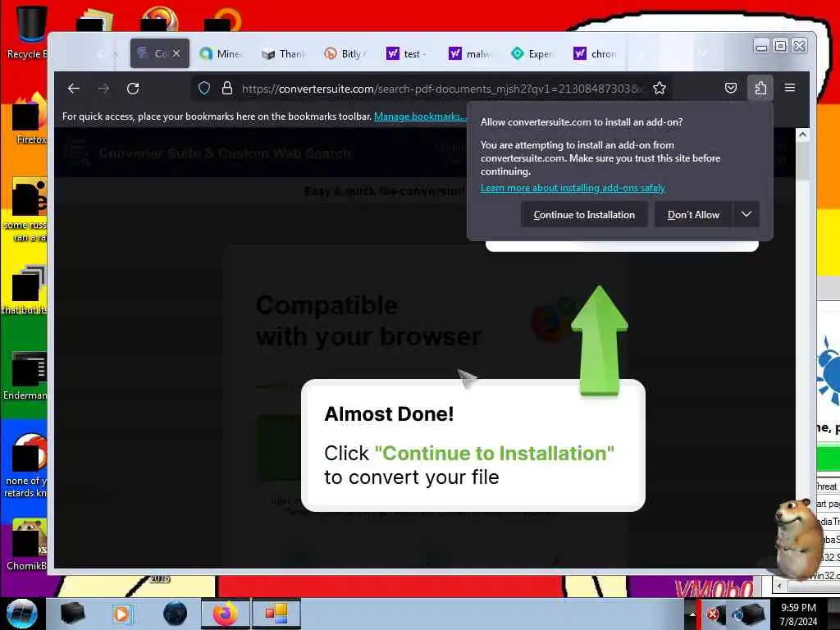Select the Firefox taskbar button
This screenshot has width=840, height=630.
point(226,614)
